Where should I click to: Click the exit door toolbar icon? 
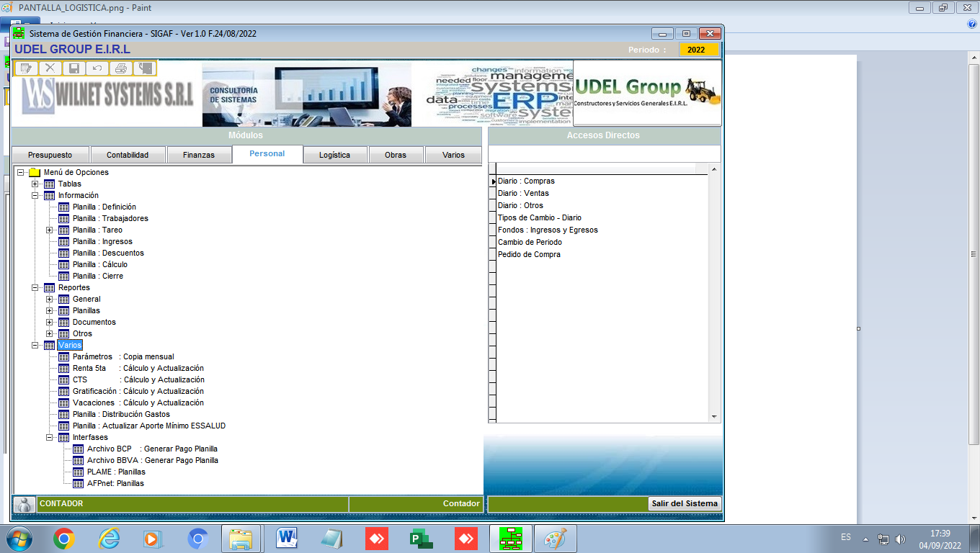coord(145,68)
